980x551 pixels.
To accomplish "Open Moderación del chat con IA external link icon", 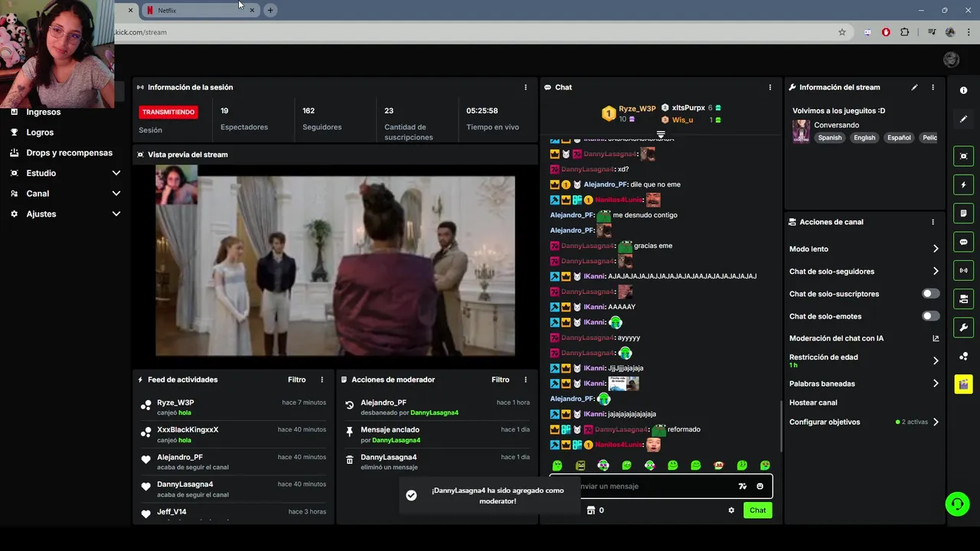I will [x=936, y=338].
